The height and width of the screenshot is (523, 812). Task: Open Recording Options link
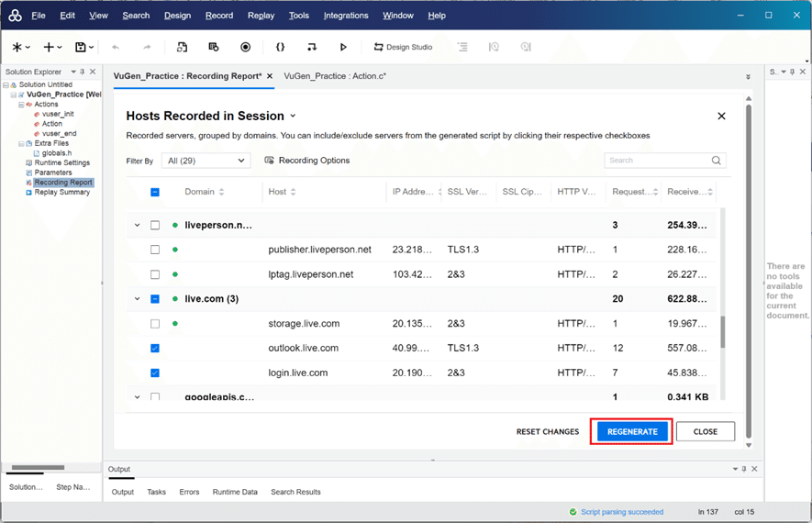pyautogui.click(x=314, y=161)
